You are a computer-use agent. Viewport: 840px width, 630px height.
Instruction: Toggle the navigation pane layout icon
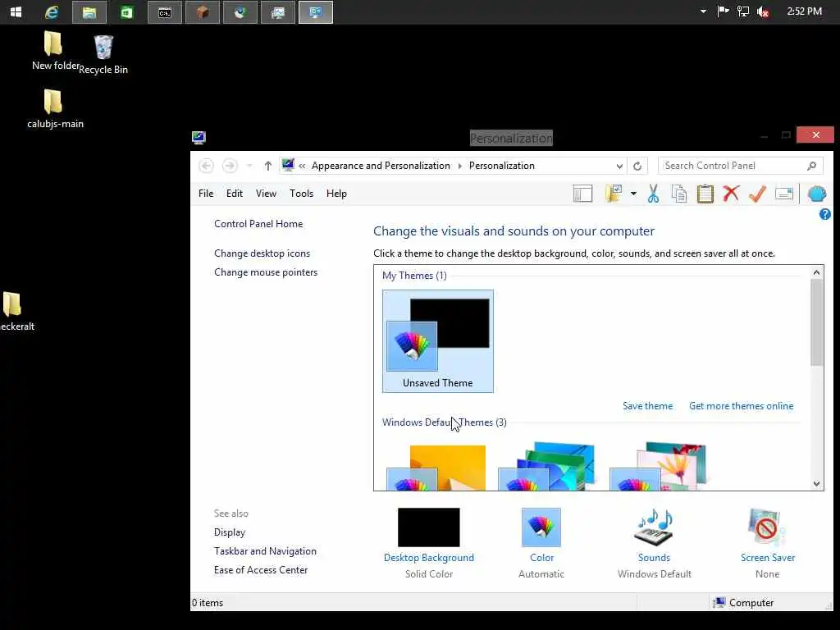[x=582, y=194]
